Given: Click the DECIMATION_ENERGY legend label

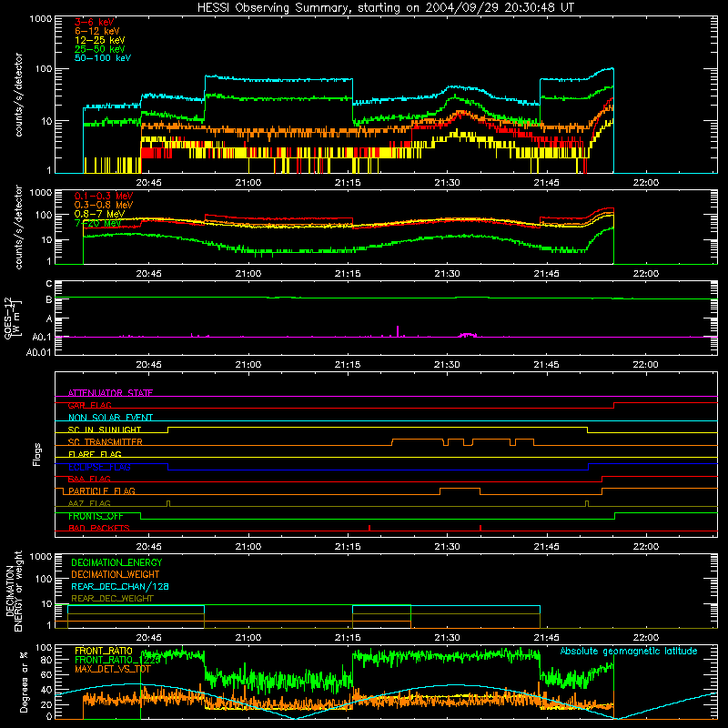Looking at the screenshot, I should [x=116, y=562].
